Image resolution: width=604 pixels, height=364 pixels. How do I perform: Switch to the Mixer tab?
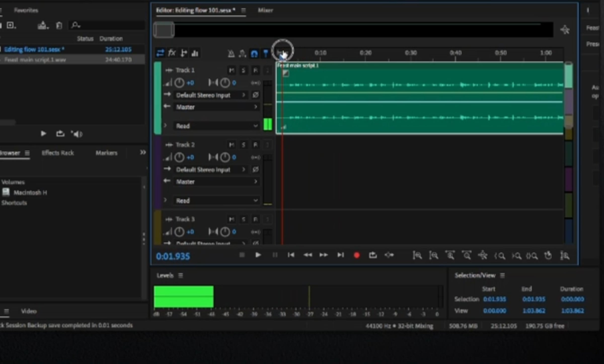coord(265,10)
